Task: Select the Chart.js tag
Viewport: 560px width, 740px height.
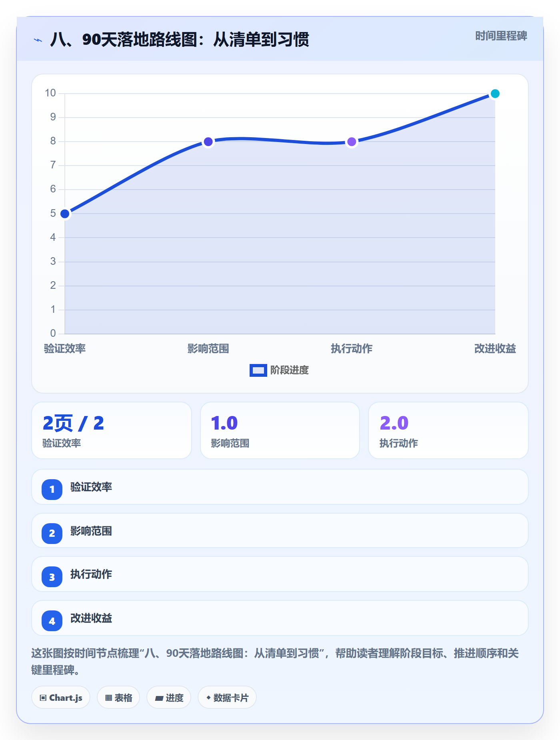Action: point(61,698)
